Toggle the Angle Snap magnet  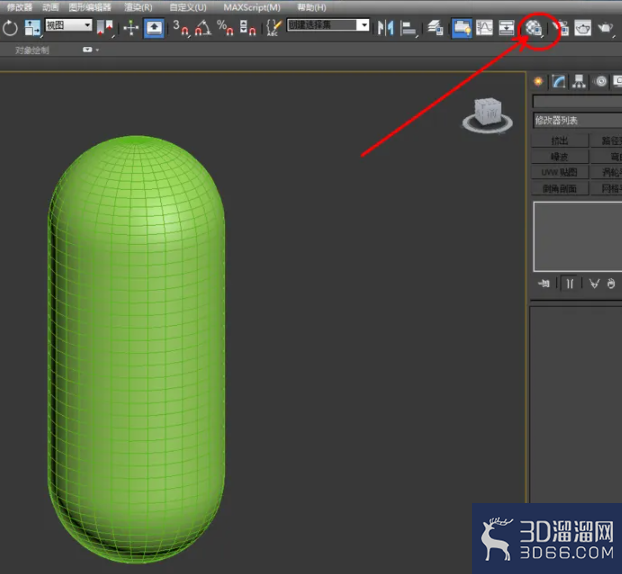[203, 28]
